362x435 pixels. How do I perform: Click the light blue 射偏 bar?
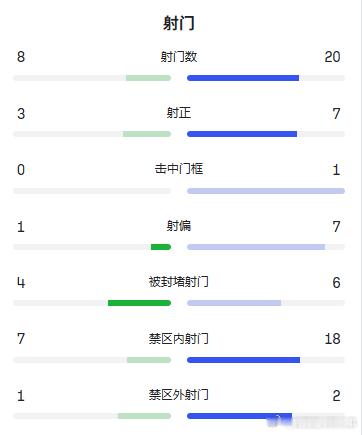(256, 247)
